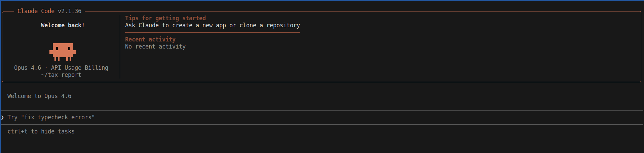The width and height of the screenshot is (644, 153).
Task: Click the prompt chevron symbol
Action: (x=3, y=117)
